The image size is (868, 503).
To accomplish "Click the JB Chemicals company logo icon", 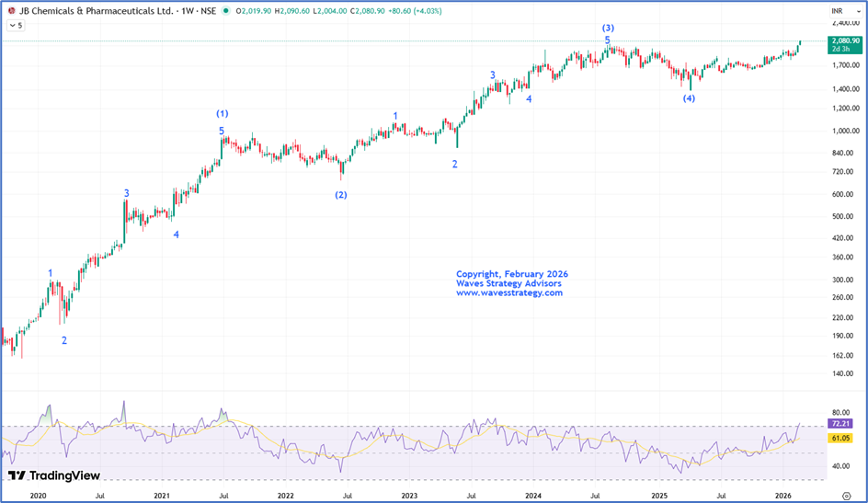I will [12, 10].
